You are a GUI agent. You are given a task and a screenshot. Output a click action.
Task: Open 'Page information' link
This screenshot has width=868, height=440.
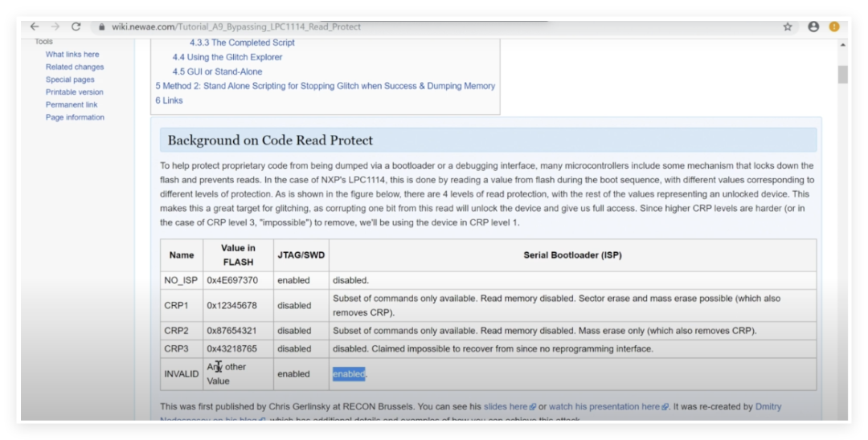pyautogui.click(x=75, y=117)
